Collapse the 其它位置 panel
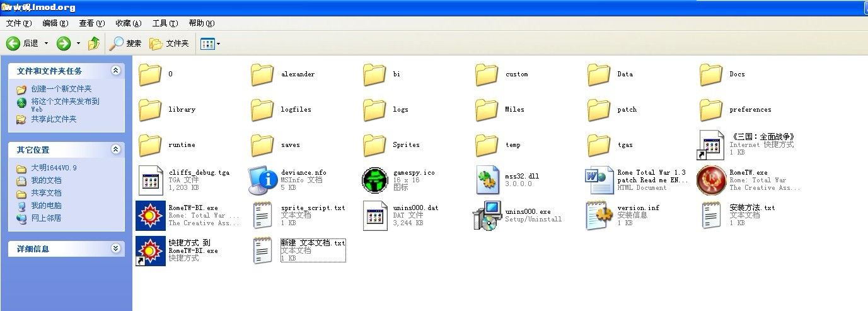The height and width of the screenshot is (311, 868). tap(115, 150)
